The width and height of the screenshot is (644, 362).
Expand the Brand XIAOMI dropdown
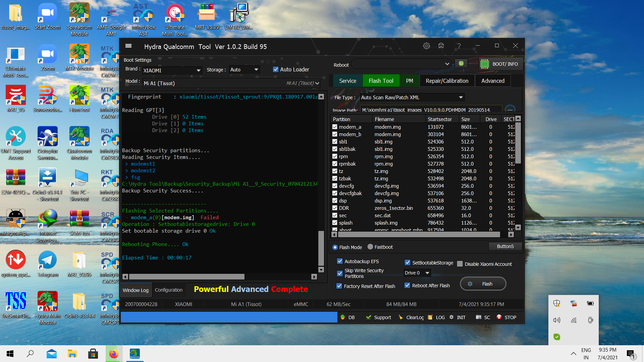199,70
